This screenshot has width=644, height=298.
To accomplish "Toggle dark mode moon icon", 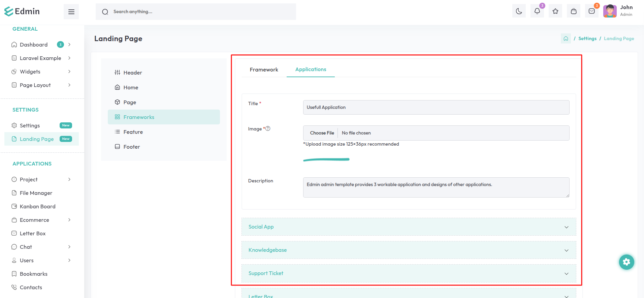I will click(x=519, y=11).
